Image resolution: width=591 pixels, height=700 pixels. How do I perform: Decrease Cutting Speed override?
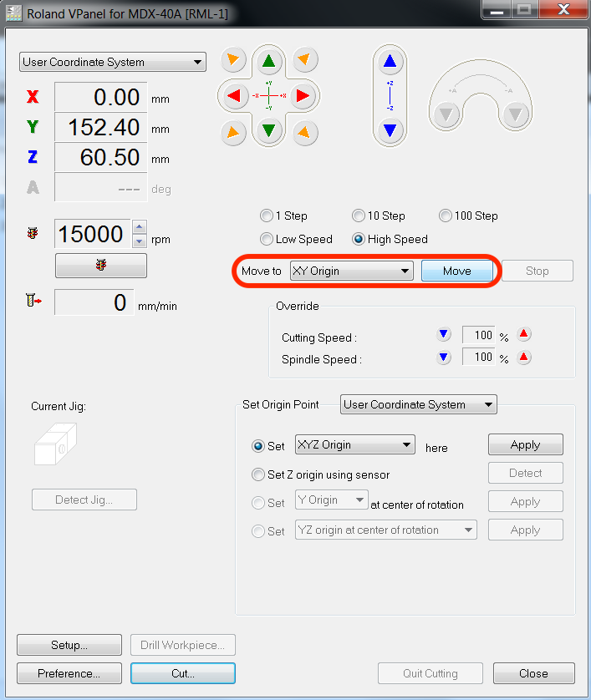[444, 334]
